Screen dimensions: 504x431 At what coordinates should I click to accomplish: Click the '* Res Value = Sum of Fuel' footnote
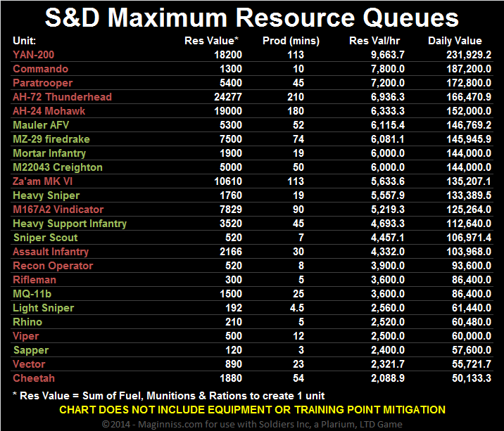tap(169, 396)
